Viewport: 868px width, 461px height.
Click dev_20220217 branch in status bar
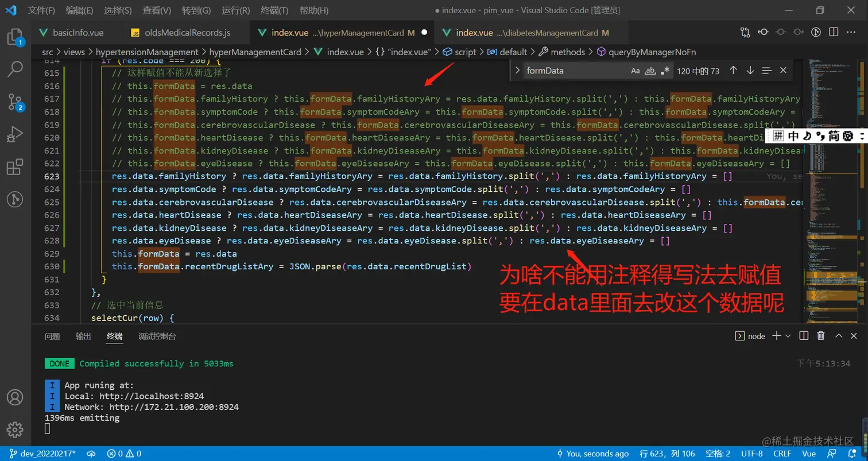coord(42,454)
